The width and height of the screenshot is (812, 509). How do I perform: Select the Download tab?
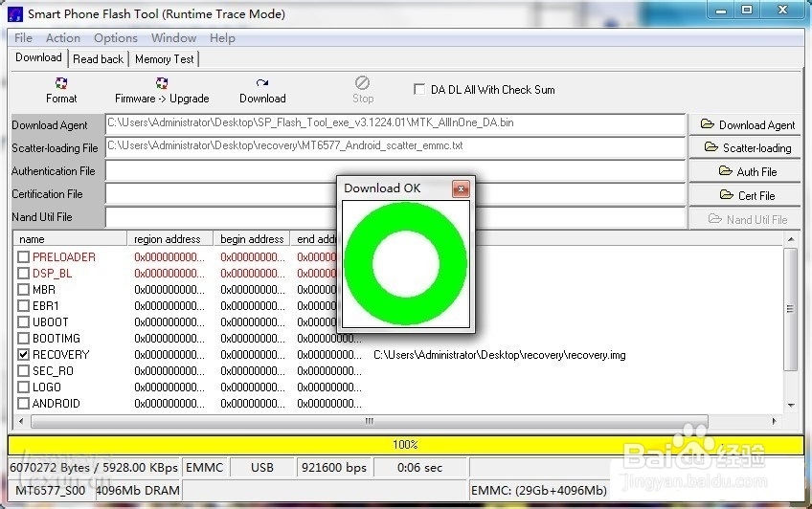pos(38,57)
